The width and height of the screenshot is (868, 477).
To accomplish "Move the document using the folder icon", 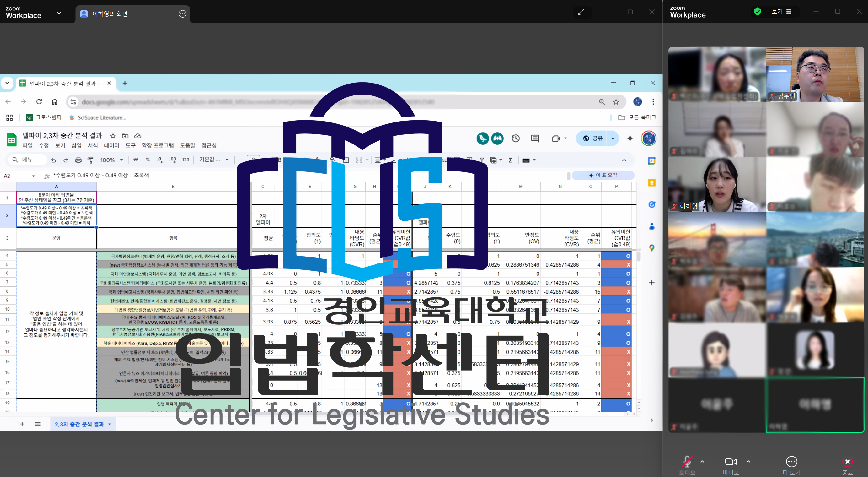I will coord(125,136).
